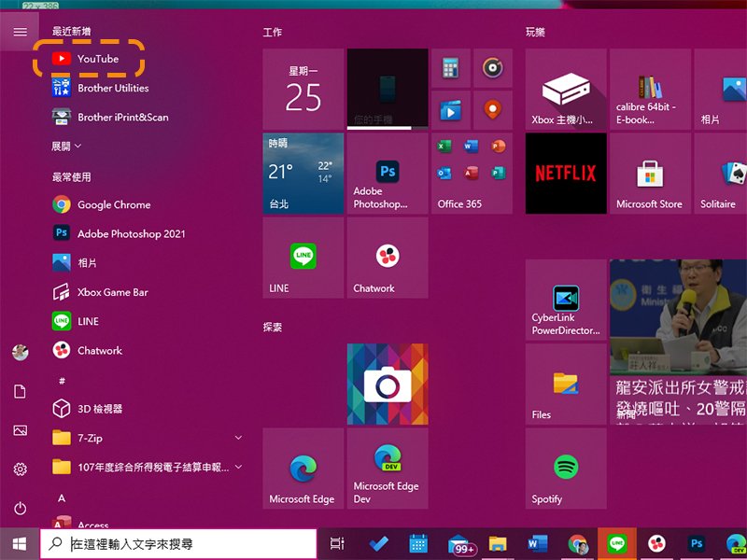Image resolution: width=747 pixels, height=560 pixels.
Task: Click the Windows Start button
Action: point(20,544)
